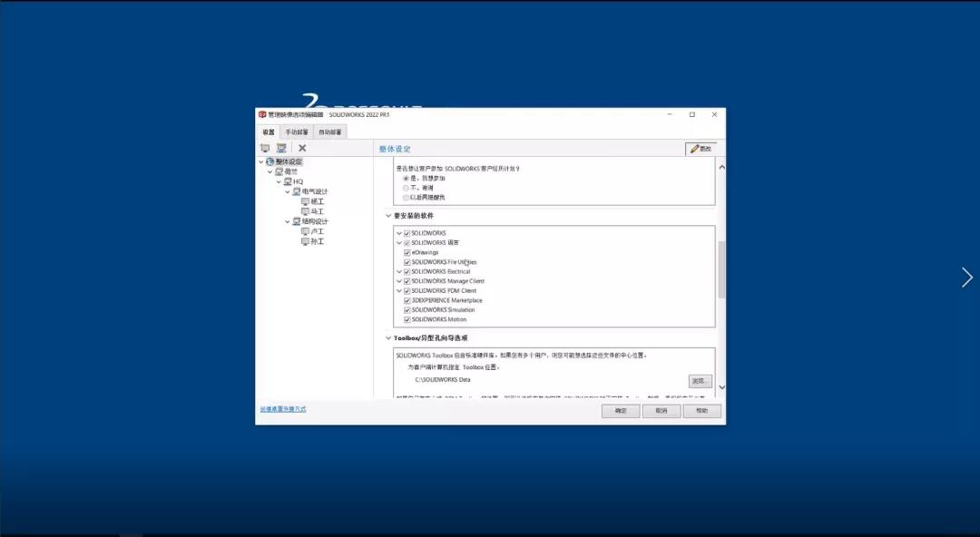Collapse the 电气设计 tree node

[288, 192]
